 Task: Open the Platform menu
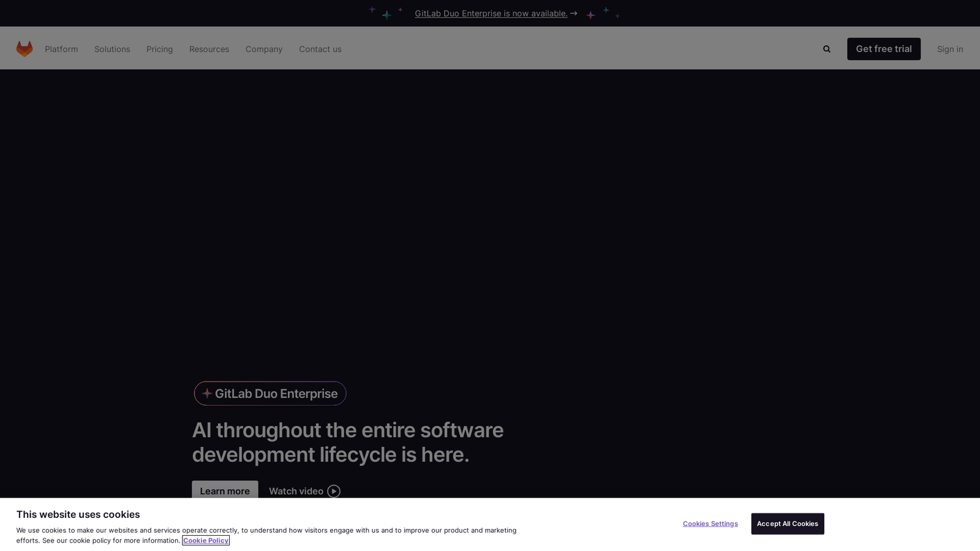click(61, 49)
